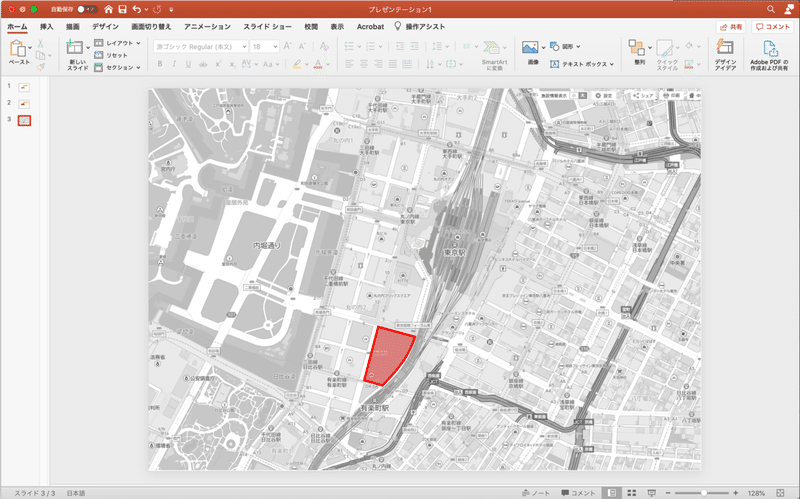Open デザインアイデア (Design Ideas)

[x=725, y=54]
